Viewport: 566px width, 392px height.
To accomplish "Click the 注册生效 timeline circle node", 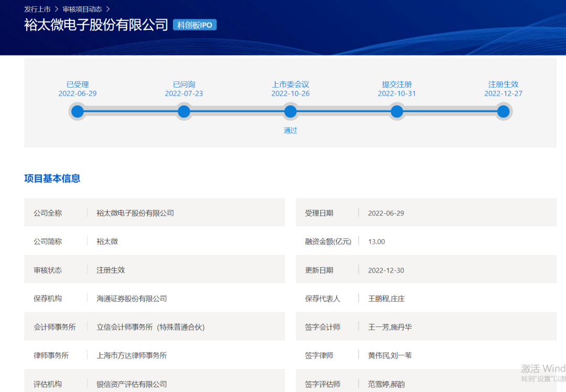I will click(503, 112).
